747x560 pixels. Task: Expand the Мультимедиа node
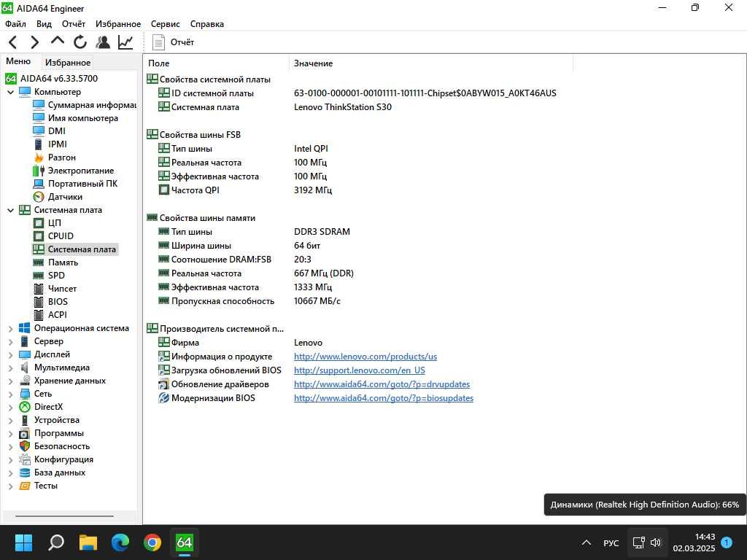[10, 367]
